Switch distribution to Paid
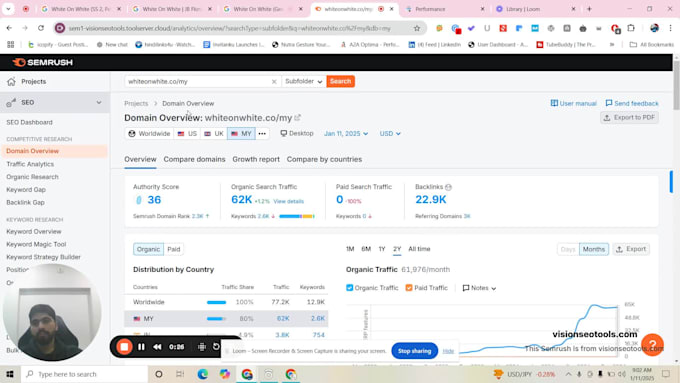The height and width of the screenshot is (383, 680). click(x=173, y=249)
